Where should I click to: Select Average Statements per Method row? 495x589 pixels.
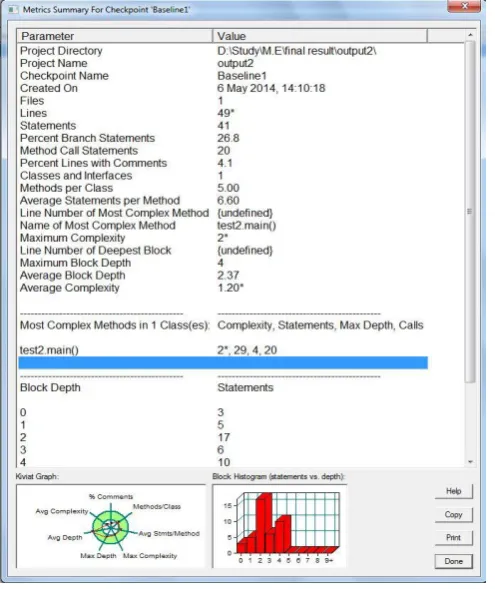point(223,200)
